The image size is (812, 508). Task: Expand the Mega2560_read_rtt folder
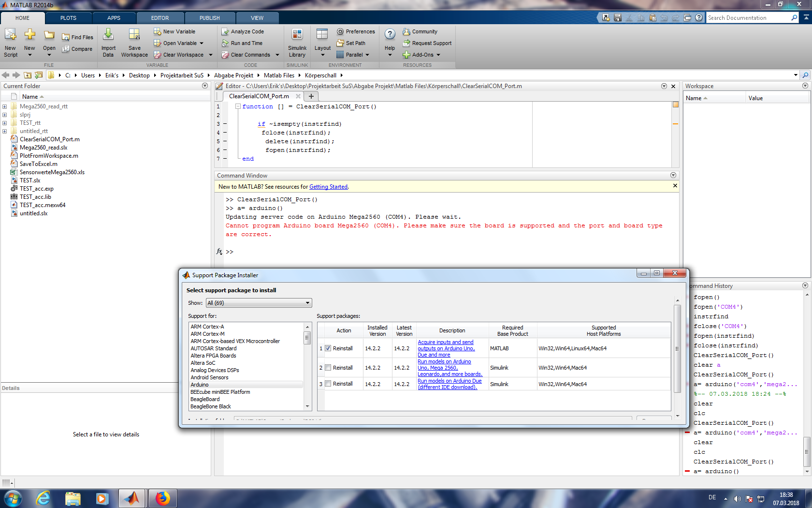point(4,106)
